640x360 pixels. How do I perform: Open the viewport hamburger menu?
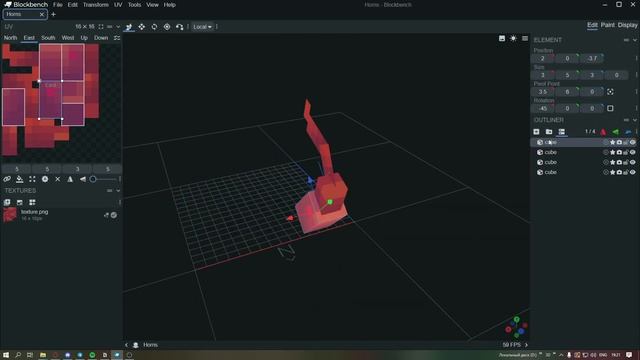coord(525,38)
